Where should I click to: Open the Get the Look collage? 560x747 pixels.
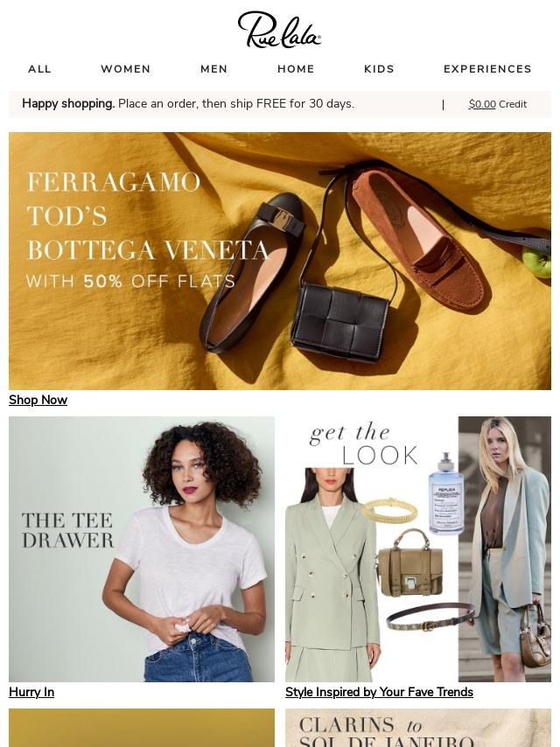click(x=418, y=548)
